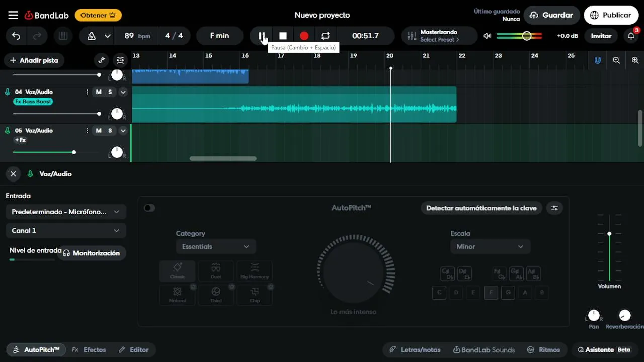Select the Classic AutoPitch preset
Viewport: 644px width, 362px height.
177,270
